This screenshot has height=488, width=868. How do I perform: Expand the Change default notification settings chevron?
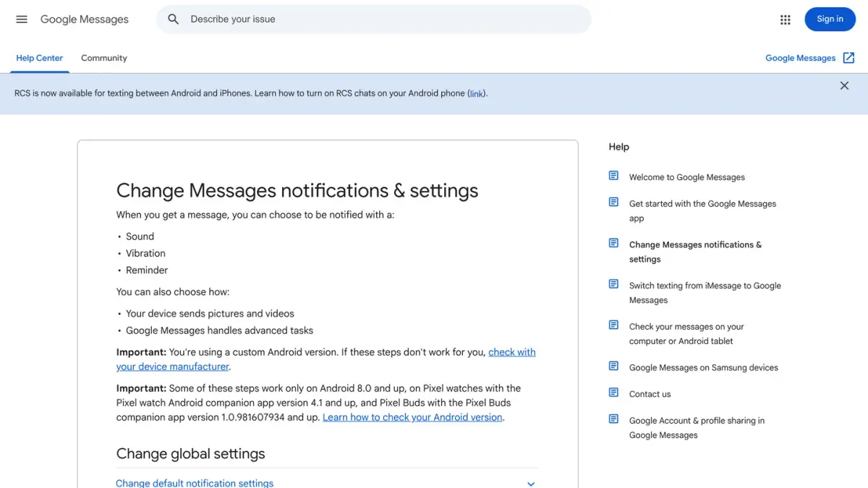coord(531,484)
